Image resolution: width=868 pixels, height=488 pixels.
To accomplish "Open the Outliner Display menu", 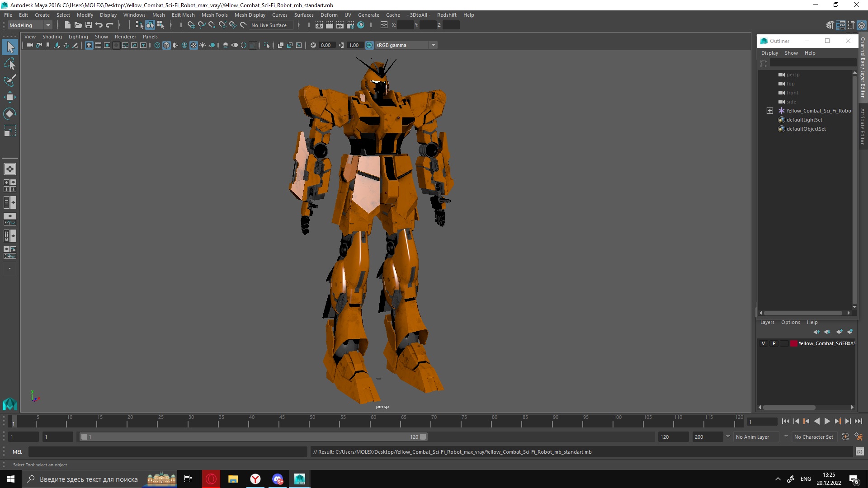I will [769, 53].
